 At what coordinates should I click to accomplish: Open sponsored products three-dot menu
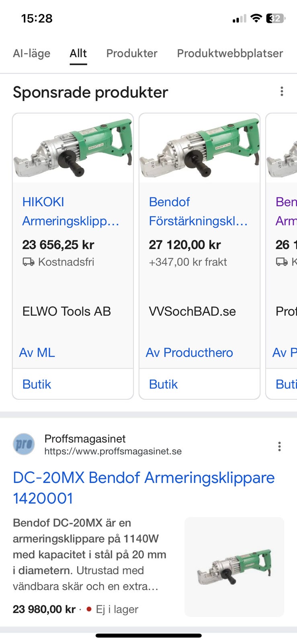[x=282, y=92]
